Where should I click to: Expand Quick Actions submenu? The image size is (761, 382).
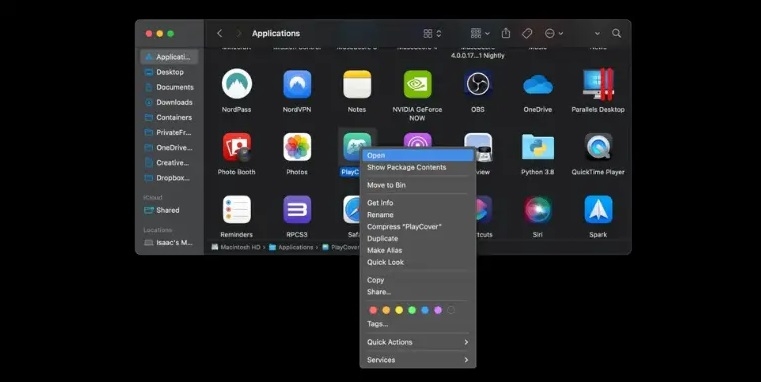click(417, 342)
